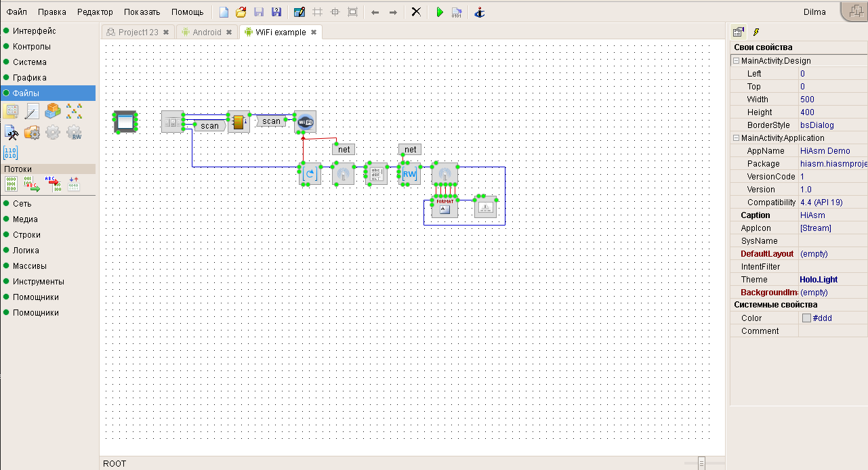The image size is (868, 470).
Task: Click the #ddd Color swatch
Action: point(806,318)
